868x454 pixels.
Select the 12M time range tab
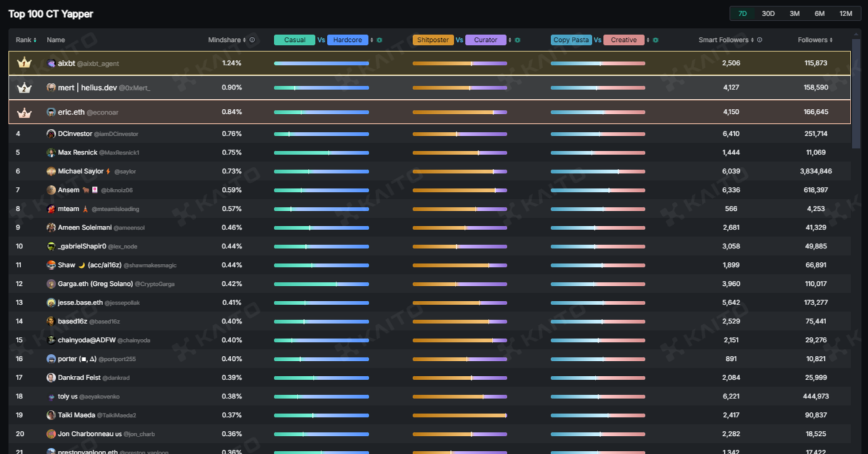(846, 14)
